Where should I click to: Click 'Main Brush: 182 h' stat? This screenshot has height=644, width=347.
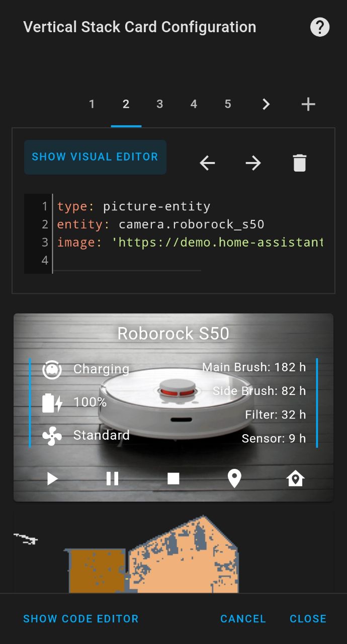(x=254, y=367)
